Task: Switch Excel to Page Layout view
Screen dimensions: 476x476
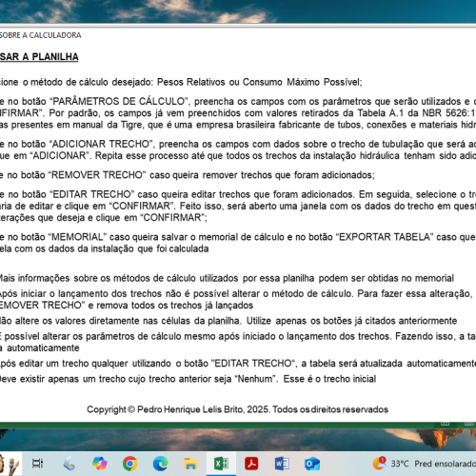Action: tap(469, 424)
